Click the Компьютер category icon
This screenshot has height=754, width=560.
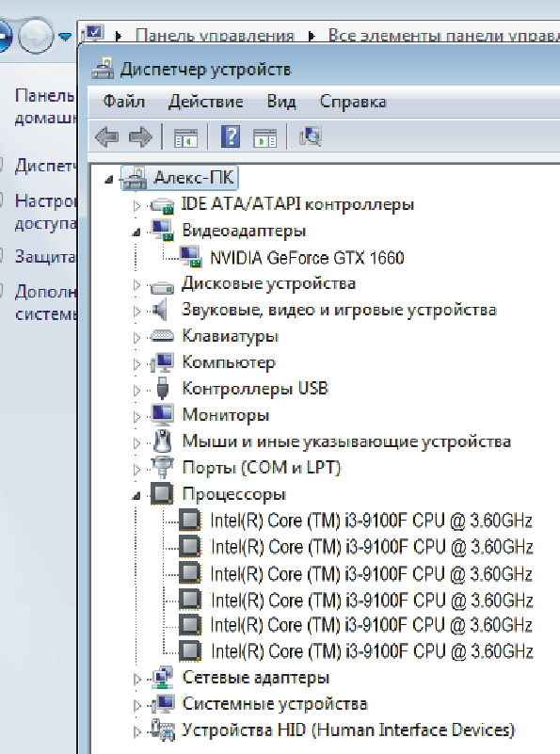click(x=162, y=362)
